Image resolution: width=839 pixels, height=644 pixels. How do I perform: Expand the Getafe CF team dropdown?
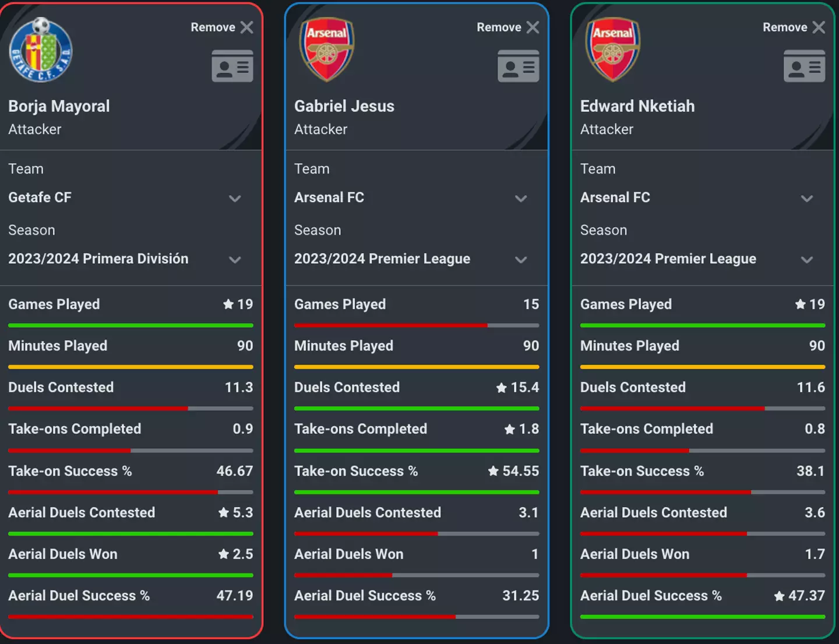click(x=235, y=199)
